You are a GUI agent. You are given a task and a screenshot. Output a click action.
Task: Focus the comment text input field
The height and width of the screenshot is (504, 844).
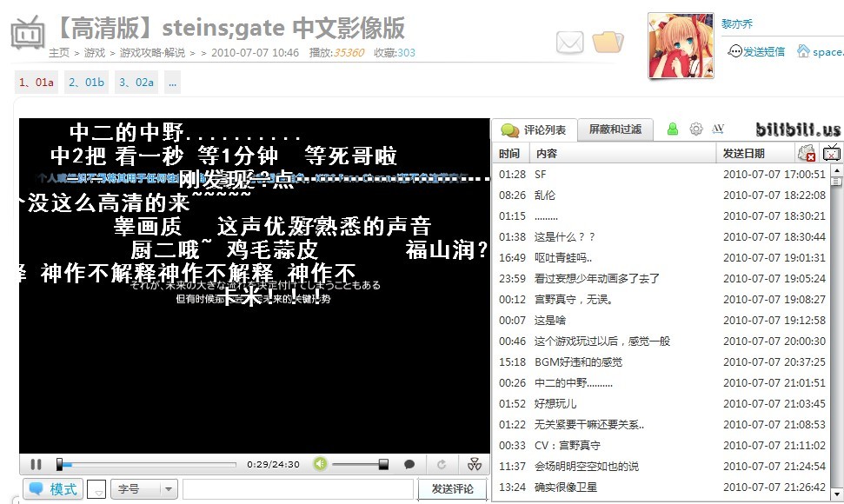298,489
